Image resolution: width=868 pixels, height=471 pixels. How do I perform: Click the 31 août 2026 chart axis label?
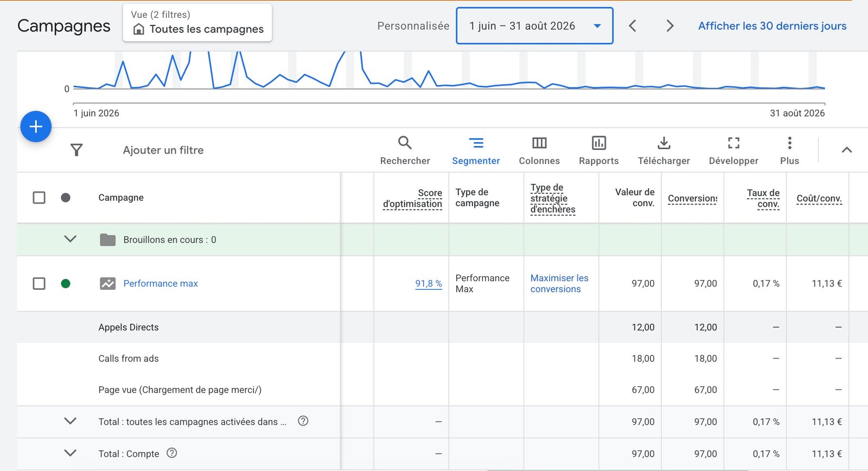(x=797, y=113)
